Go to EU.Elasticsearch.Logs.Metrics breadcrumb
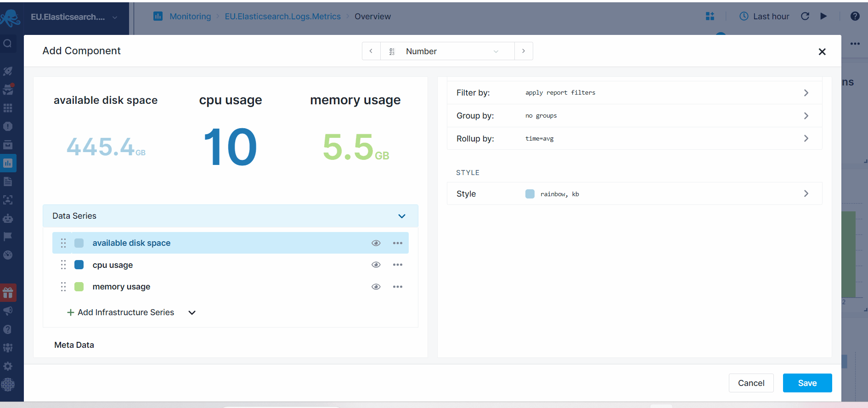This screenshot has width=868, height=408. pos(282,17)
